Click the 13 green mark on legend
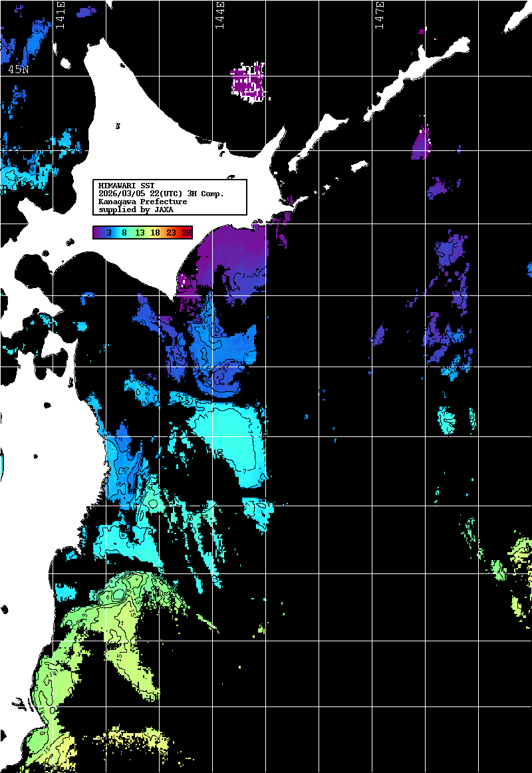This screenshot has height=773, width=532. pos(140,233)
